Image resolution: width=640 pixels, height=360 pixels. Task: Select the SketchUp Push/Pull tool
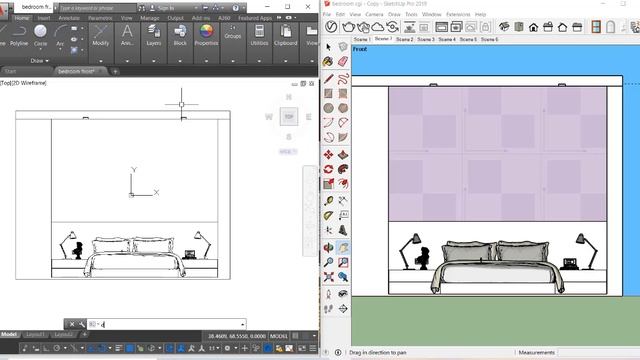click(x=343, y=155)
